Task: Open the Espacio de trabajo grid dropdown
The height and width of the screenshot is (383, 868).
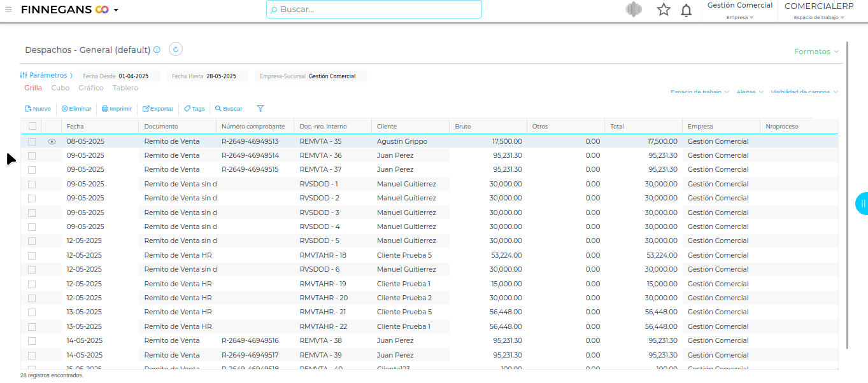Action: 700,92
